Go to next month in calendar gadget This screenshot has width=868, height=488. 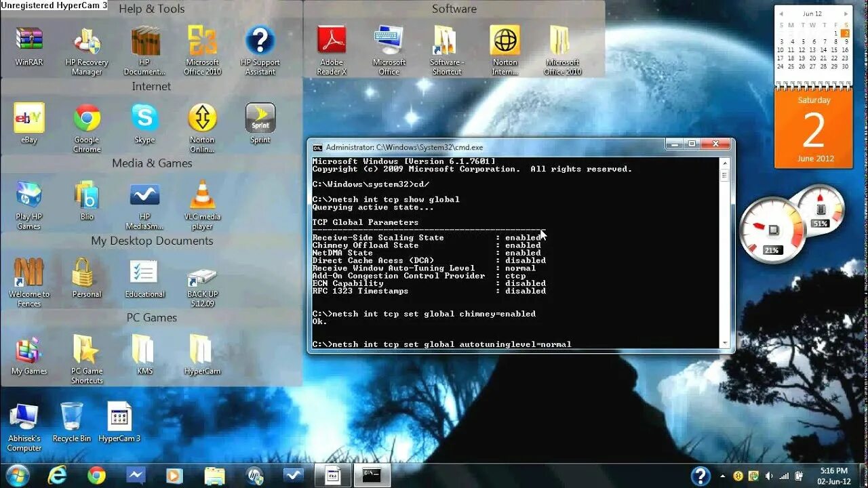pos(846,14)
